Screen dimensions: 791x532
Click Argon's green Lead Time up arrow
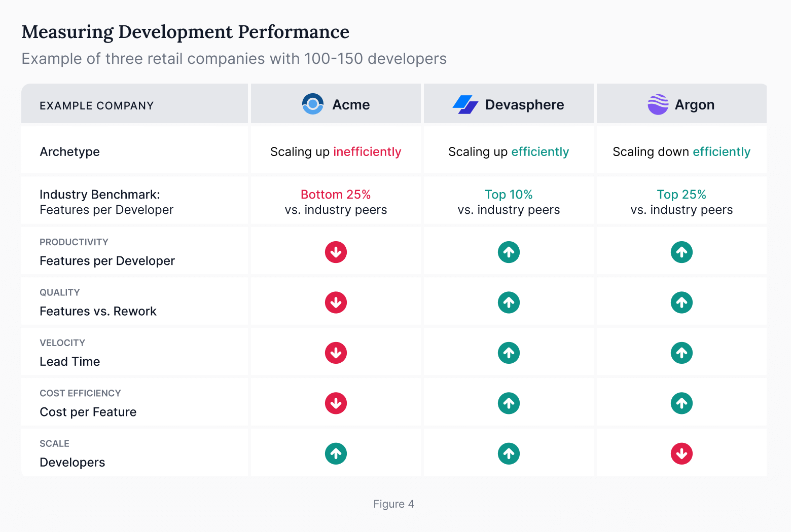(x=681, y=353)
